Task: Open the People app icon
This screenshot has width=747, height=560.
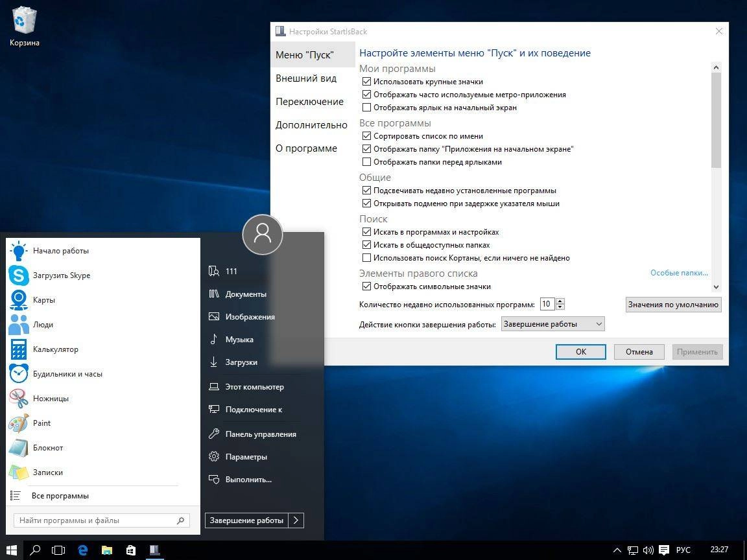Action: (x=19, y=325)
